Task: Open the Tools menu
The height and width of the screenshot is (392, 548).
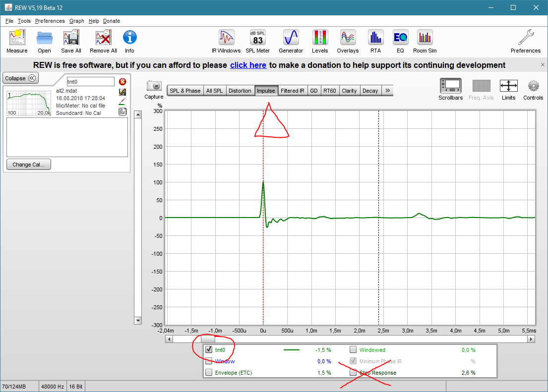Action: click(24, 21)
